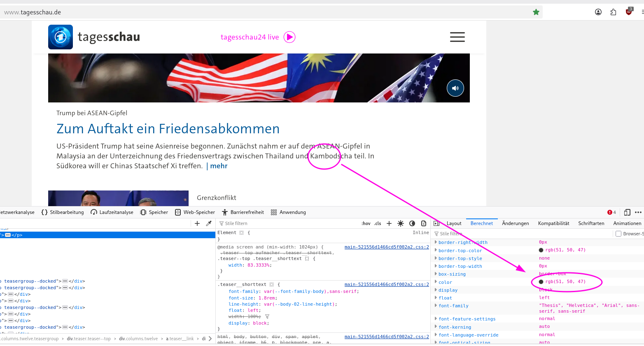This screenshot has height=346, width=644.
Task: Click the color property swatch rgb(51, 50, 47)
Action: click(541, 282)
